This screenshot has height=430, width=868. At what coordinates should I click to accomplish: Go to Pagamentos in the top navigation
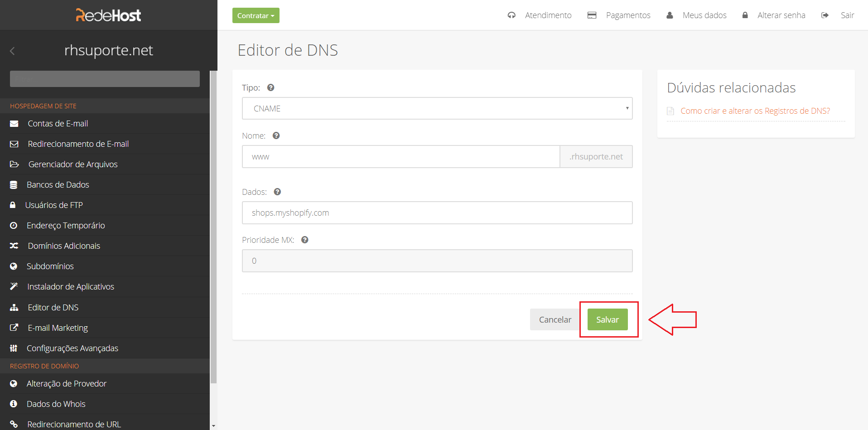coord(627,15)
